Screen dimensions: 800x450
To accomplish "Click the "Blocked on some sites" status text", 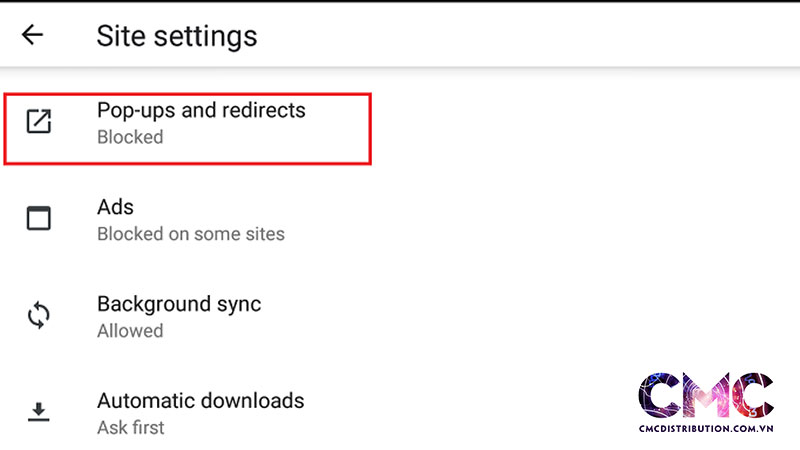I will click(x=190, y=234).
